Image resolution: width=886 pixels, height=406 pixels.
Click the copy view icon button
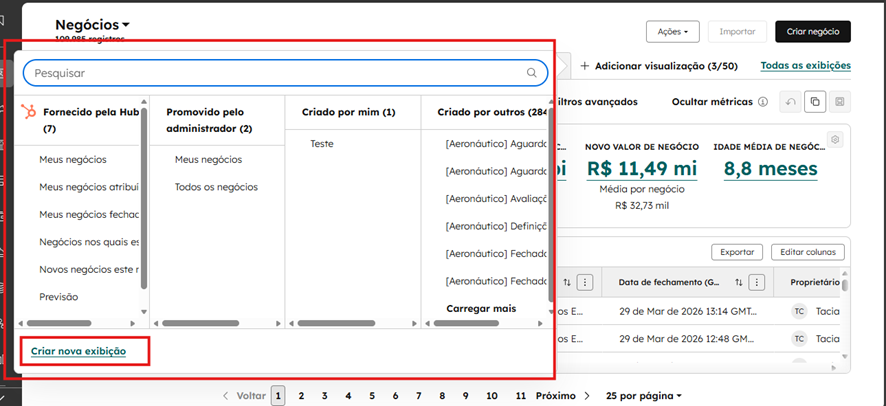click(x=815, y=102)
